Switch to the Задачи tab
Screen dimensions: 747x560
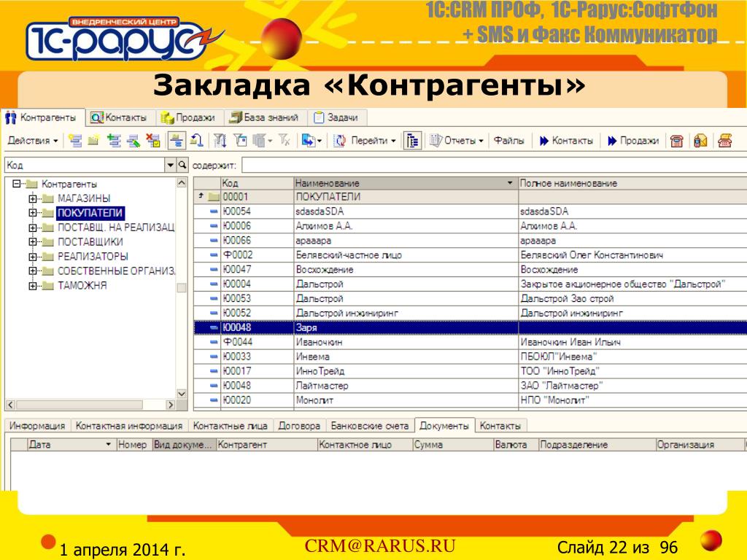coord(337,117)
